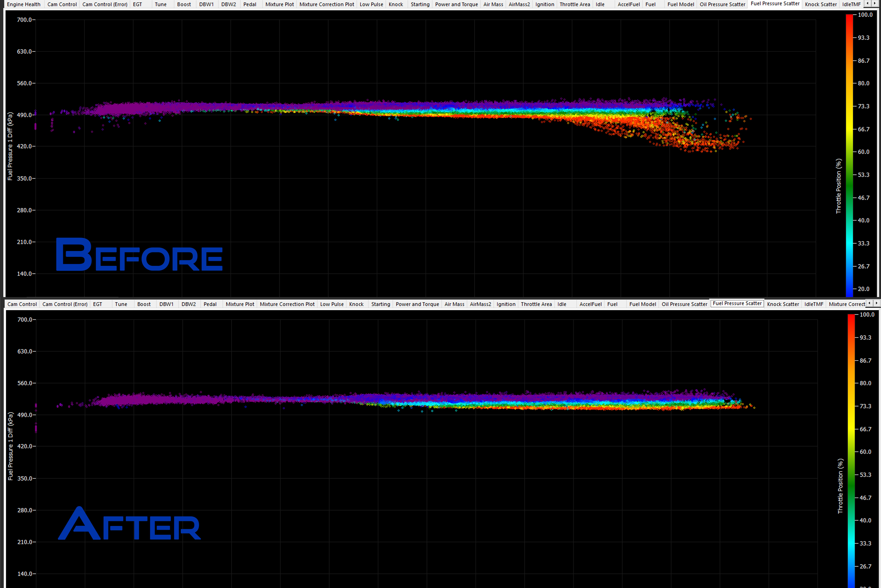Open bottom panel Cam Control (Error) tab
881x588 pixels.
coord(65,304)
